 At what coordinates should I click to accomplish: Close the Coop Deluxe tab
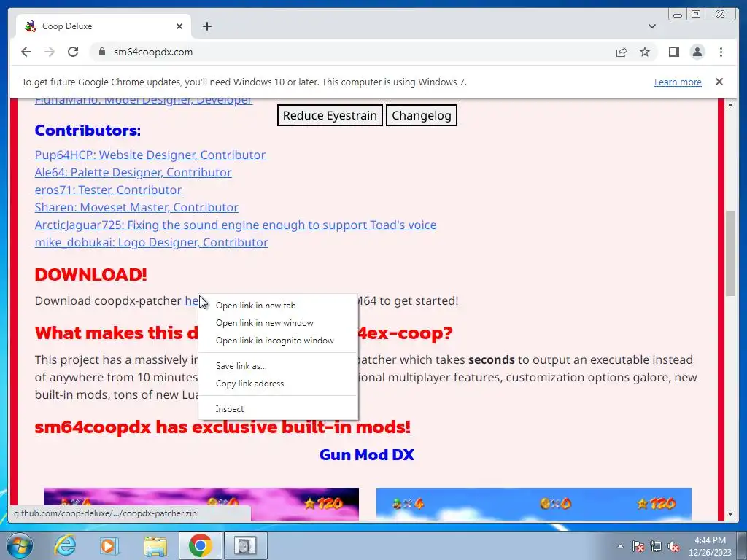tap(179, 26)
